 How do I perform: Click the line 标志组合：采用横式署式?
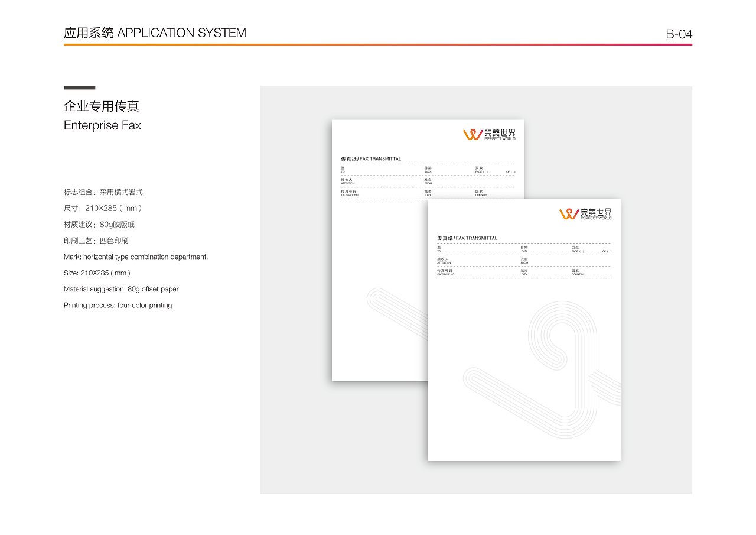[x=103, y=192]
